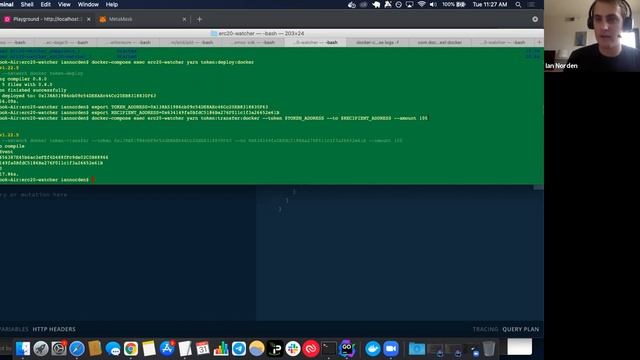
Task: Open AirPlay display menu icon
Action: 409,4
